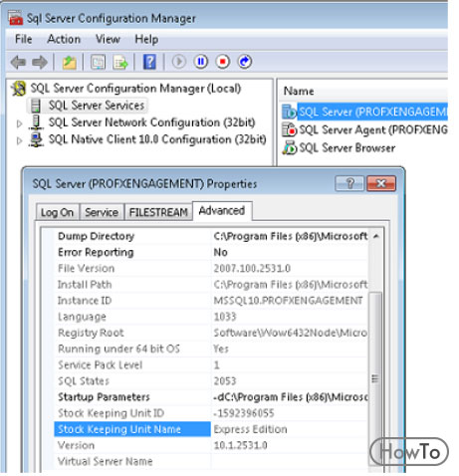Click the properties list scroll up arrow
Viewport: 459px width, 476px height.
click(376, 236)
